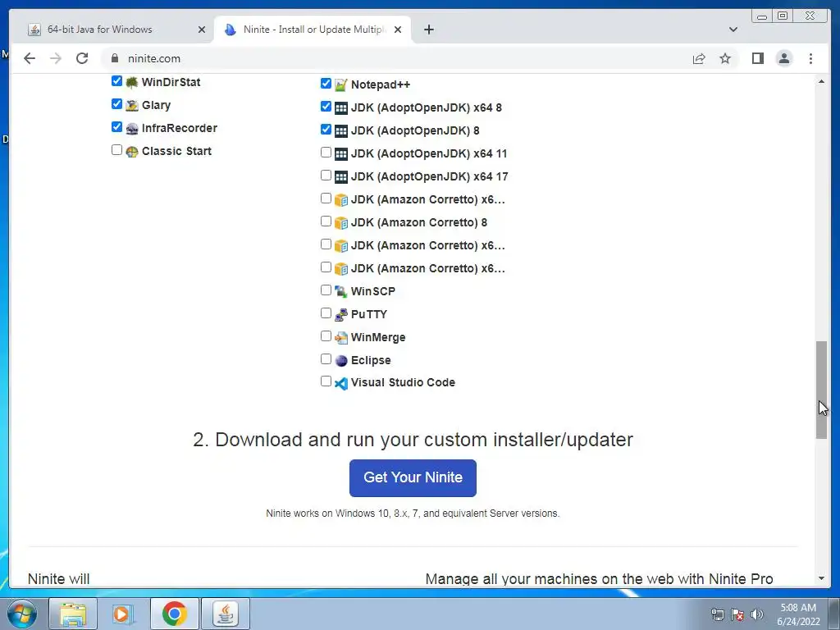The image size is (840, 630).
Task: Click the WinSCP app icon
Action: pos(341,291)
